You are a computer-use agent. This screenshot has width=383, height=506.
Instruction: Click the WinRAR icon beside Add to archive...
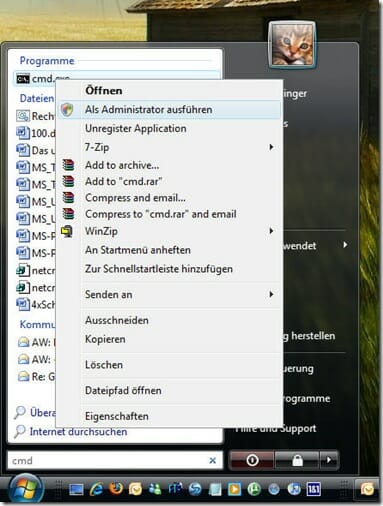coord(68,165)
